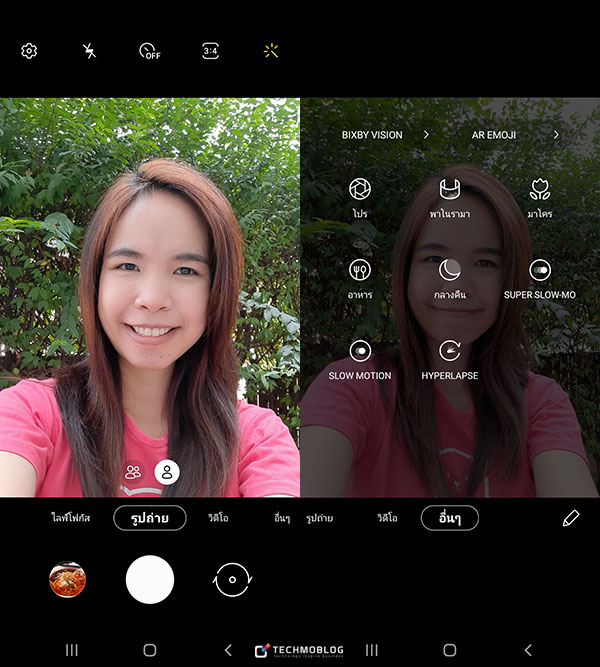Screen dimensions: 600x667
Task: Tap the white shutter button
Action: point(150,579)
